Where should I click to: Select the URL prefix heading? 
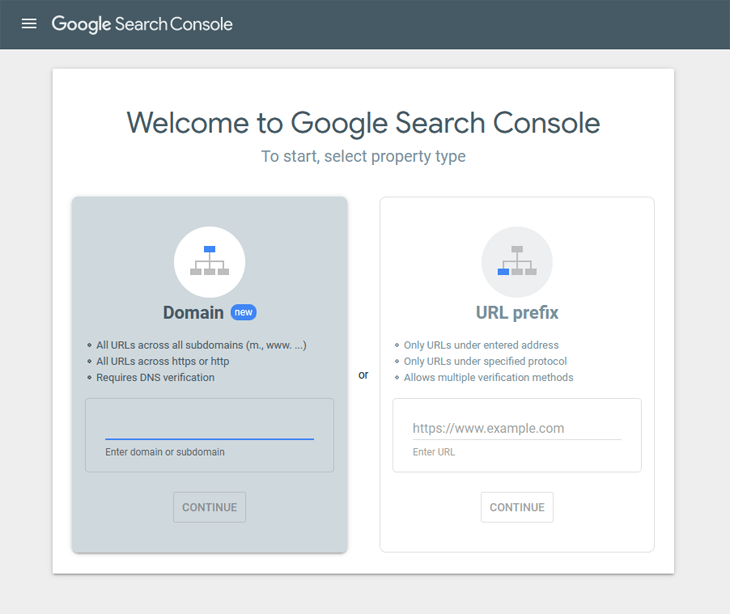click(517, 313)
